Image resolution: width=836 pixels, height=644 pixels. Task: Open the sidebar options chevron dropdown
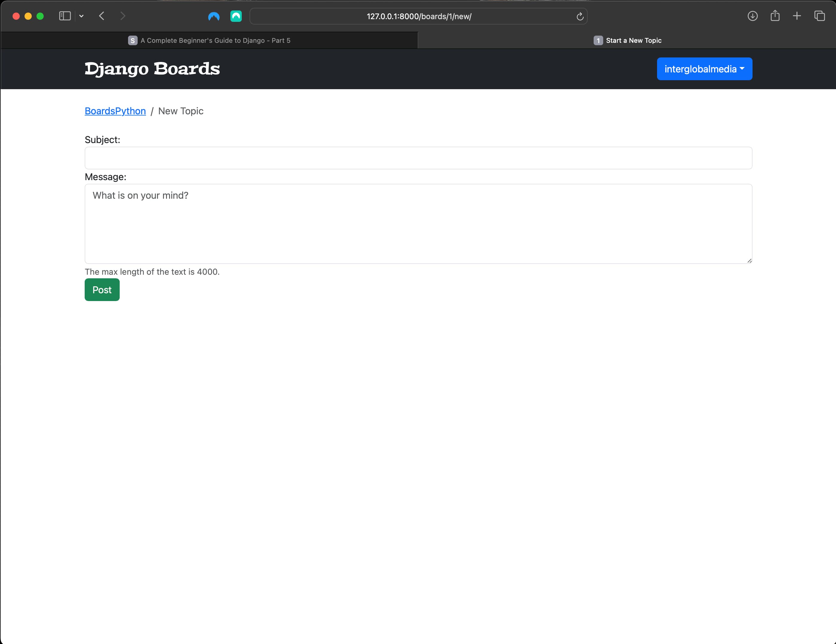click(81, 16)
